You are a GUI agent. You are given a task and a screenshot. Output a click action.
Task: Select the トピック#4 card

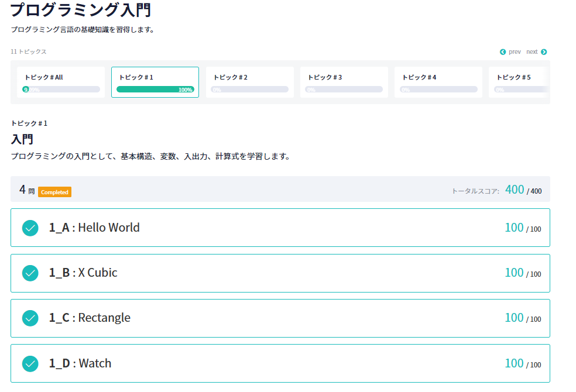pos(438,82)
